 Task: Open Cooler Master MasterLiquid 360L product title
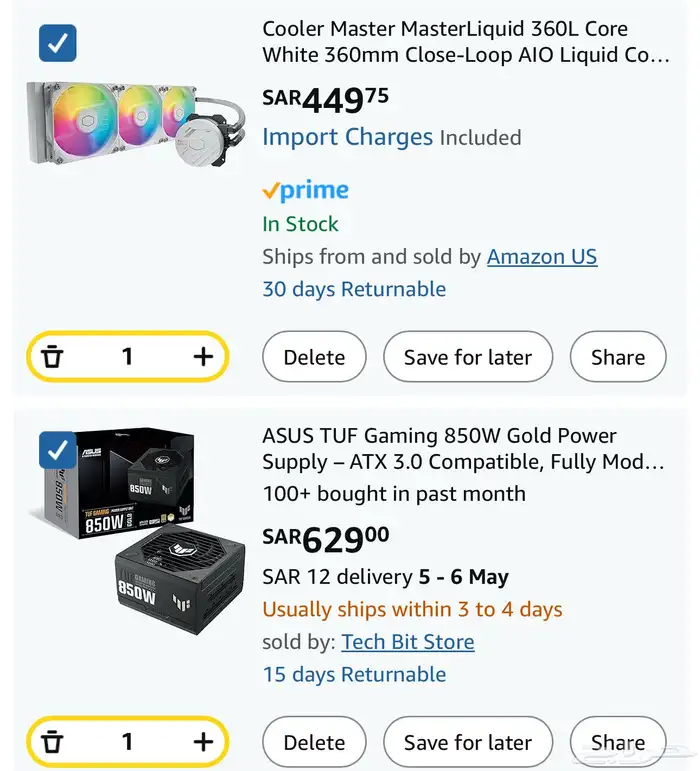465,42
